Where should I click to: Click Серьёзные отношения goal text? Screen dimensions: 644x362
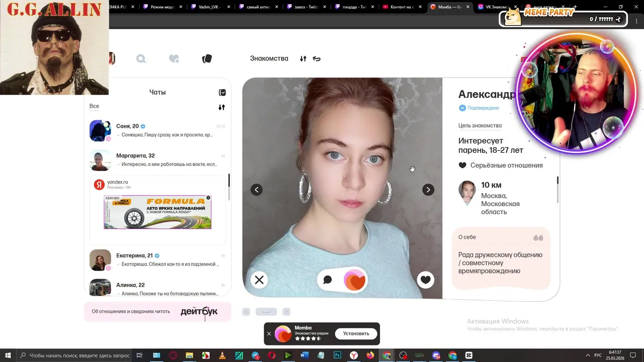click(x=506, y=165)
